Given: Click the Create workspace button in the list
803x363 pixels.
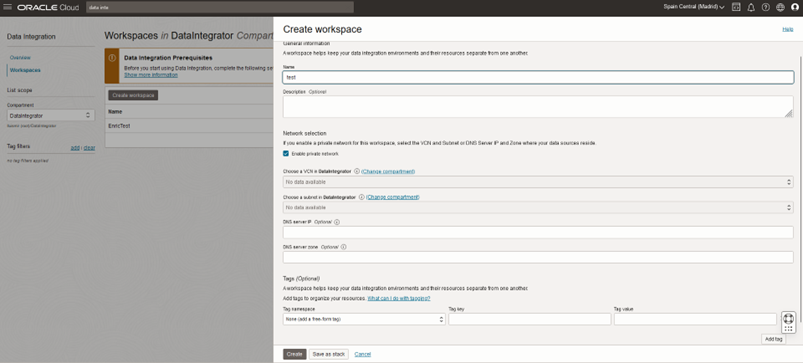Looking at the screenshot, I should point(133,95).
